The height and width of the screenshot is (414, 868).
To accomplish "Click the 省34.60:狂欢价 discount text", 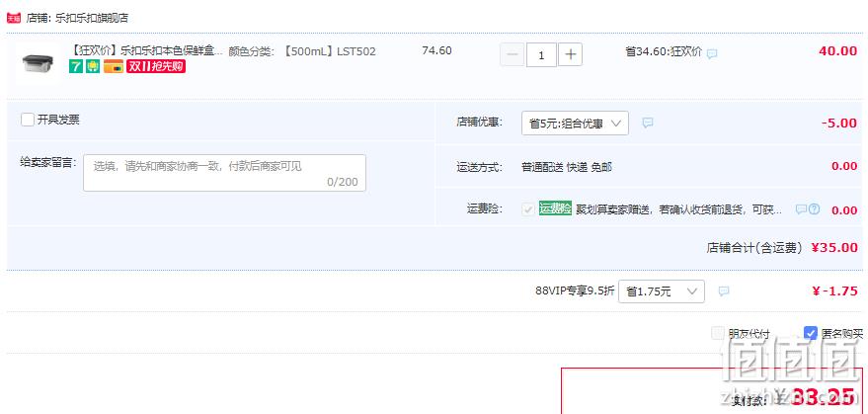I will (x=664, y=52).
